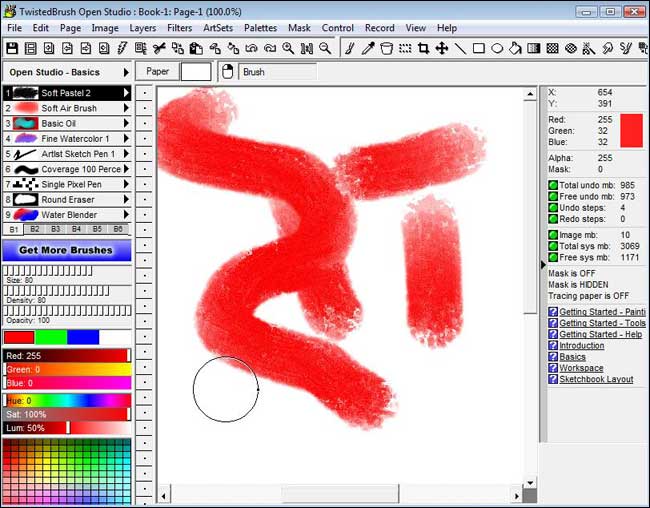The height and width of the screenshot is (508, 650).
Task: Open the Record menu
Action: pyautogui.click(x=380, y=28)
